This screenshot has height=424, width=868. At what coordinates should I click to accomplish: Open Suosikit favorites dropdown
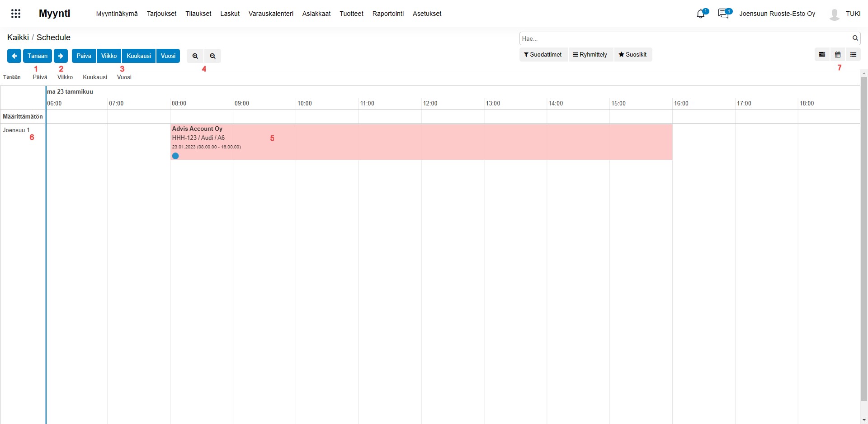pyautogui.click(x=632, y=55)
